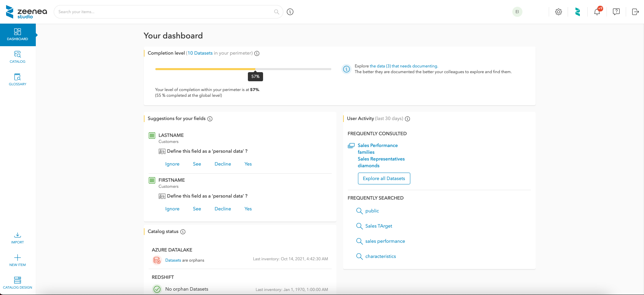Click the search info icon
Viewport: 644px width, 295px height.
point(290,12)
